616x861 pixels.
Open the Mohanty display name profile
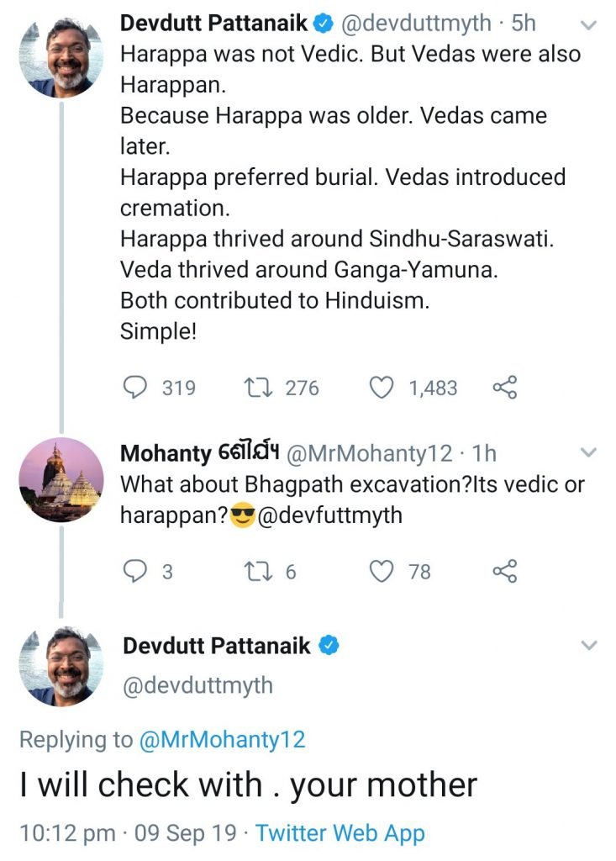[x=166, y=454]
